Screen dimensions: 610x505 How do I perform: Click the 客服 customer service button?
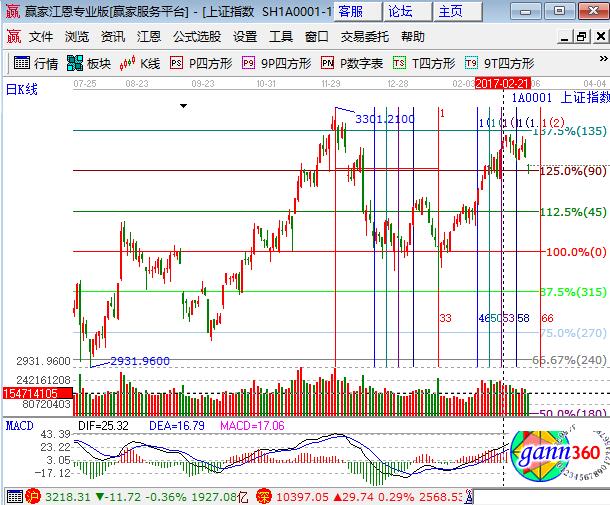351,11
